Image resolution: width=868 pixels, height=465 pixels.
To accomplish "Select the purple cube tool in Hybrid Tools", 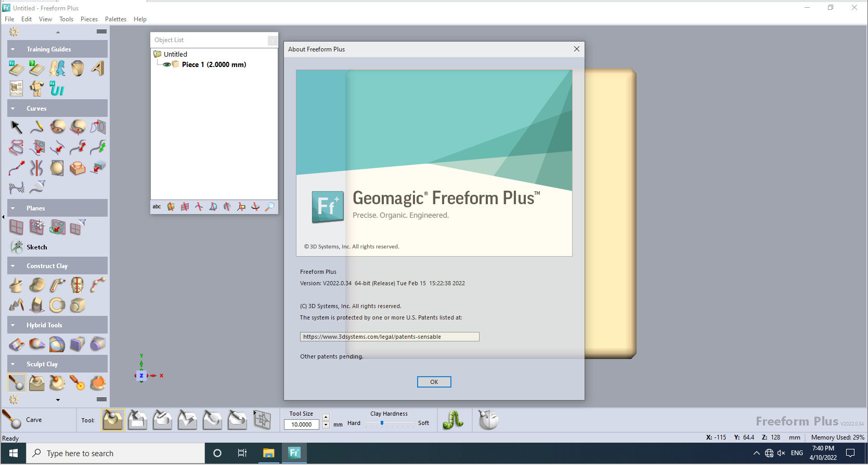I will (x=77, y=344).
